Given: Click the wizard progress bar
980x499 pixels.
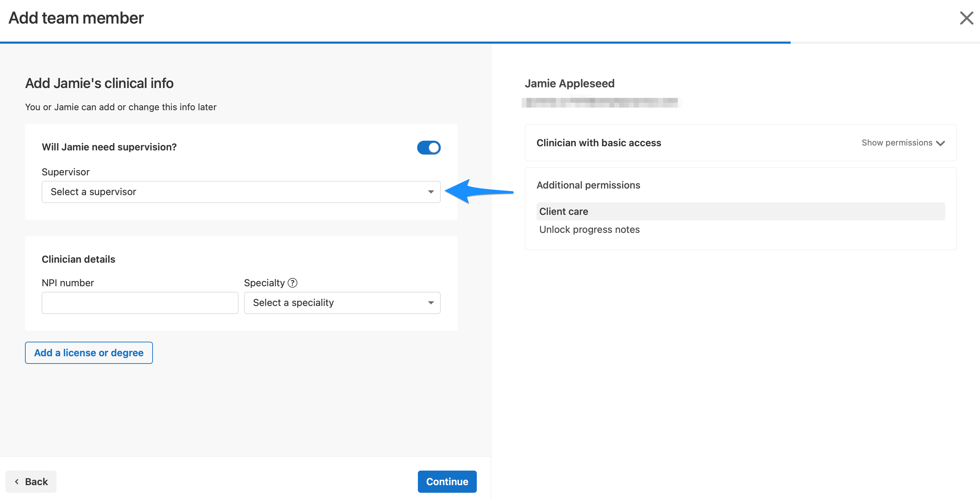Looking at the screenshot, I should click(490, 43).
